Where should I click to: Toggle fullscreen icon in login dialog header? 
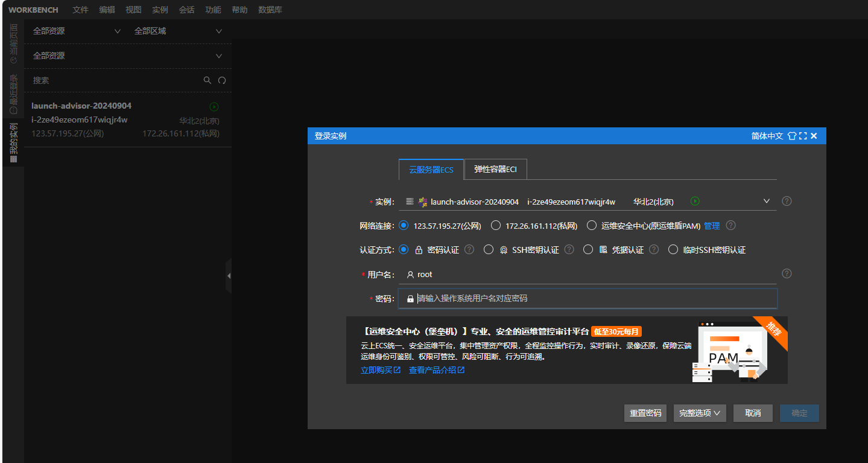coord(803,136)
